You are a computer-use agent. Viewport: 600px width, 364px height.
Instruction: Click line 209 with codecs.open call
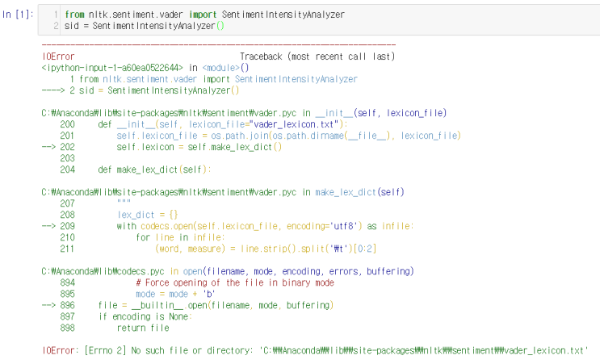click(228, 226)
